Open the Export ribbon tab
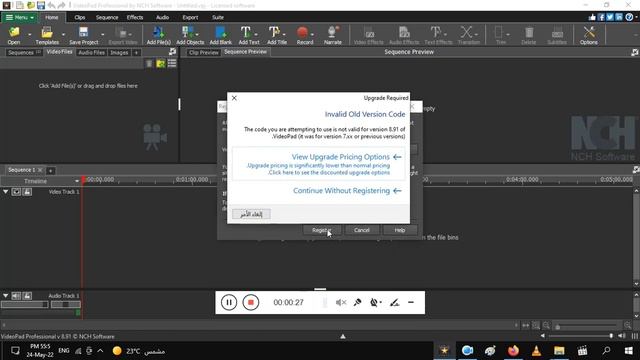This screenshot has height=360, width=640. 190,17
